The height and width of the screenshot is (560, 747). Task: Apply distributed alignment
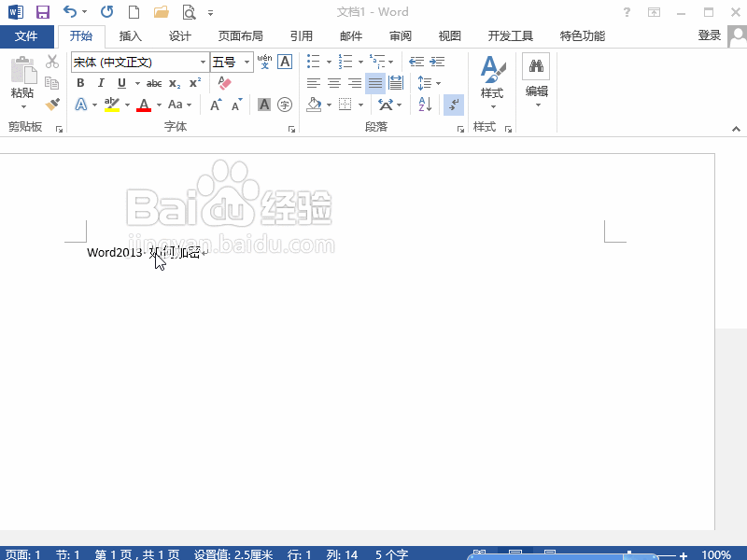(x=396, y=83)
